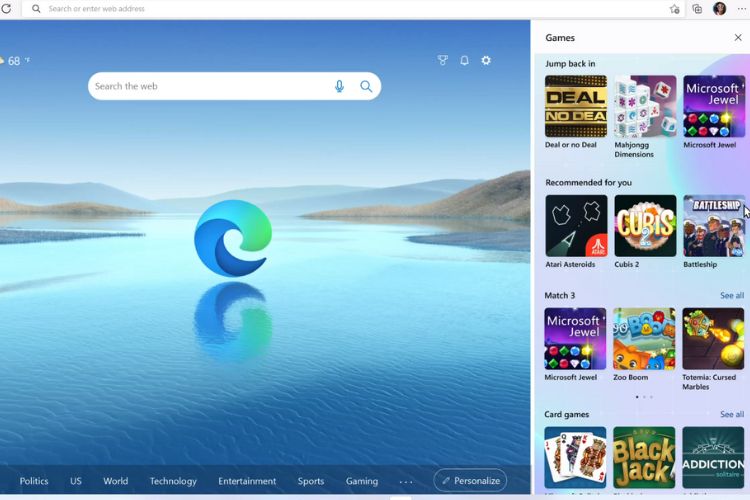This screenshot has height=500, width=750.
Task: Open Mahjongg Dimensions game
Action: (645, 106)
